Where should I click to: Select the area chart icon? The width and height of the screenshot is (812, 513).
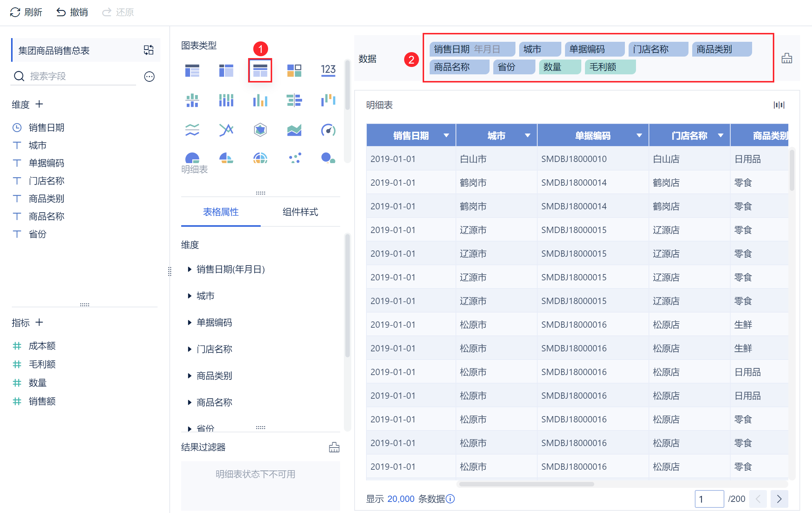294,130
